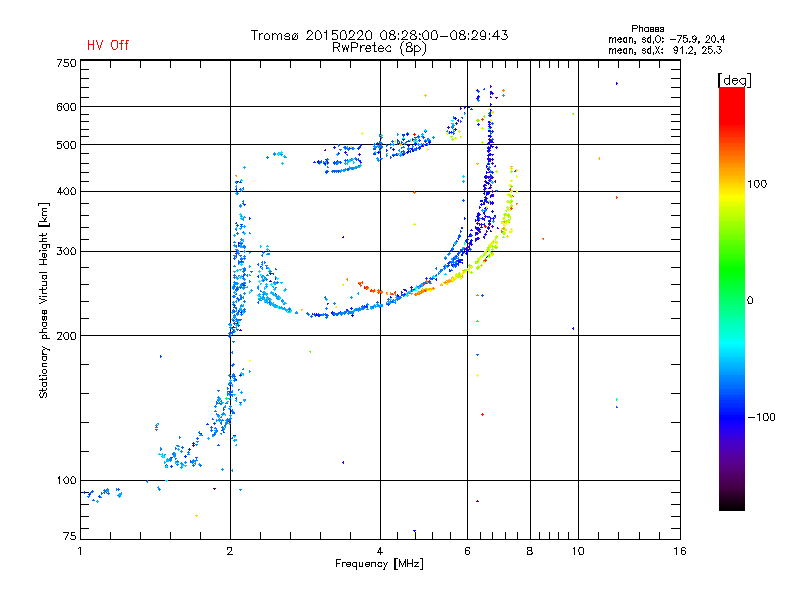Click the y-axis '750' tick label

point(66,63)
